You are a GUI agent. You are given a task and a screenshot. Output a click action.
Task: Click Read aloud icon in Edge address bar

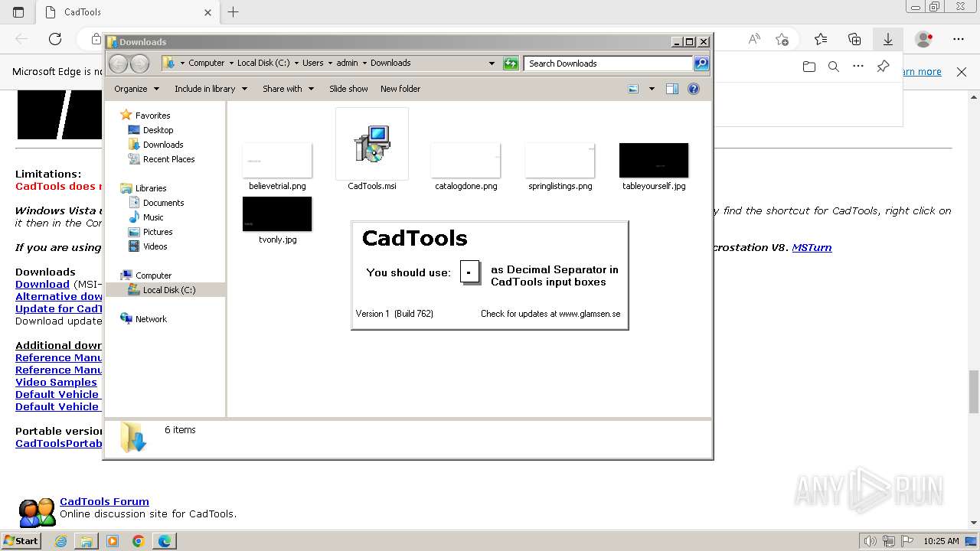(x=754, y=39)
